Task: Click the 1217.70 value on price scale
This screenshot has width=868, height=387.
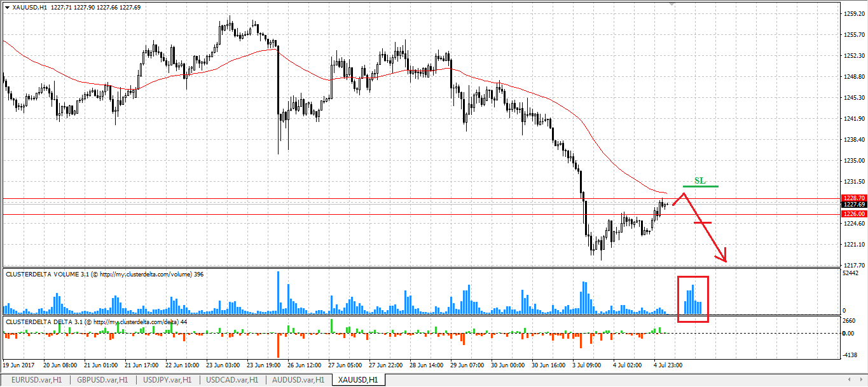Action: [854, 266]
